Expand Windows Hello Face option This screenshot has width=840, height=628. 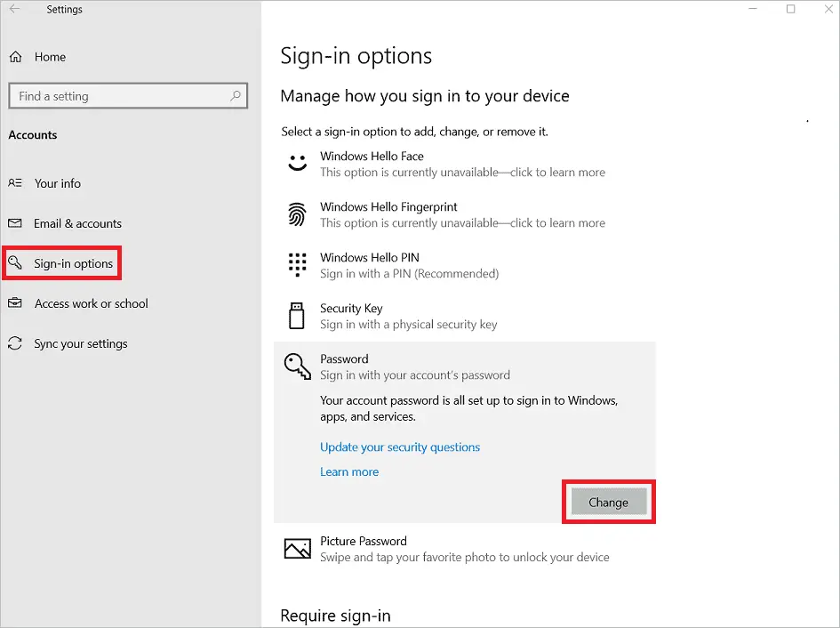coord(465,164)
